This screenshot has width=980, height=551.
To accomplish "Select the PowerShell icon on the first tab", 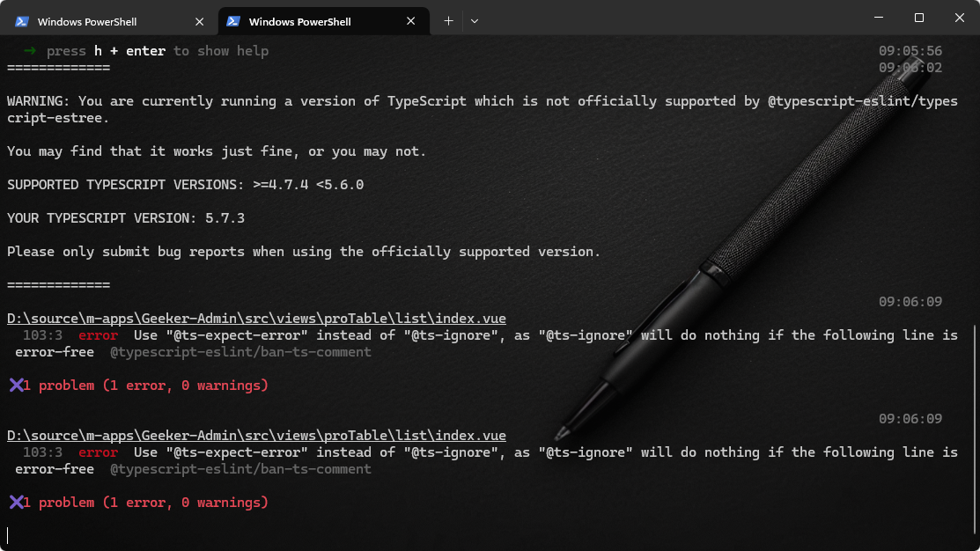I will [22, 19].
